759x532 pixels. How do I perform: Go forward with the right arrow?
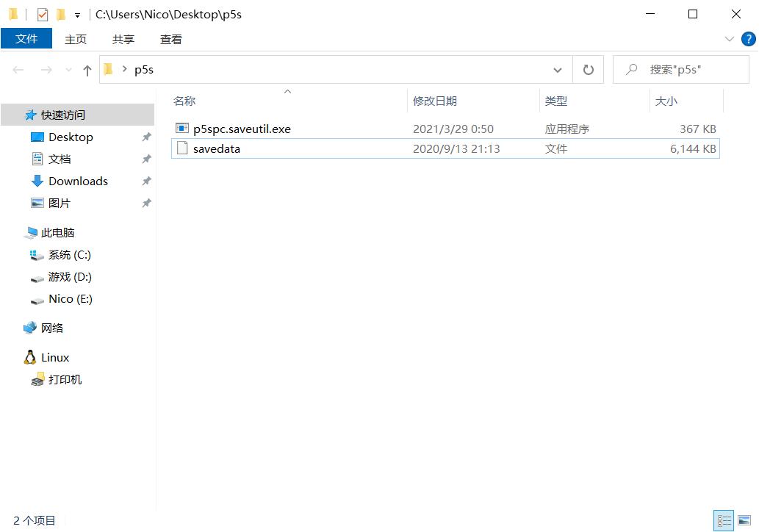point(46,71)
